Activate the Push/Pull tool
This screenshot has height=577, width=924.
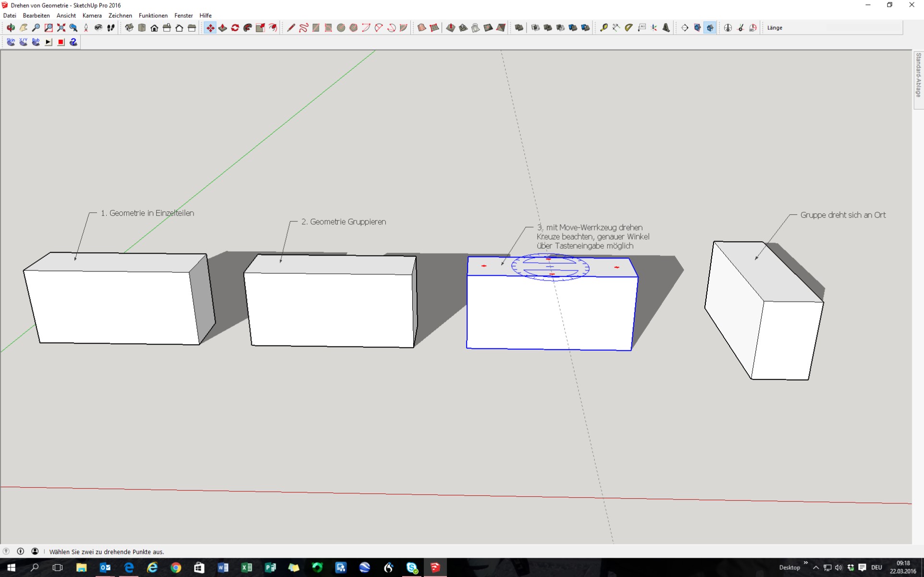coord(222,28)
